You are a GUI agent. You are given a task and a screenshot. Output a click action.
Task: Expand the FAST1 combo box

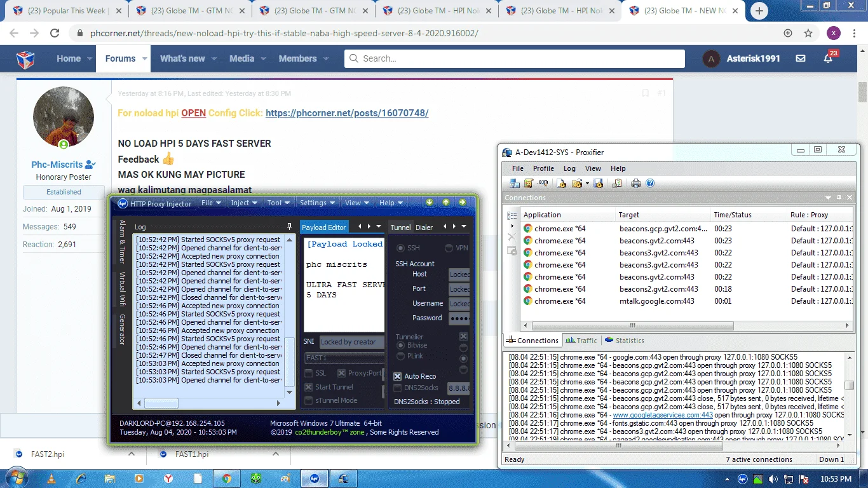pyautogui.click(x=344, y=358)
